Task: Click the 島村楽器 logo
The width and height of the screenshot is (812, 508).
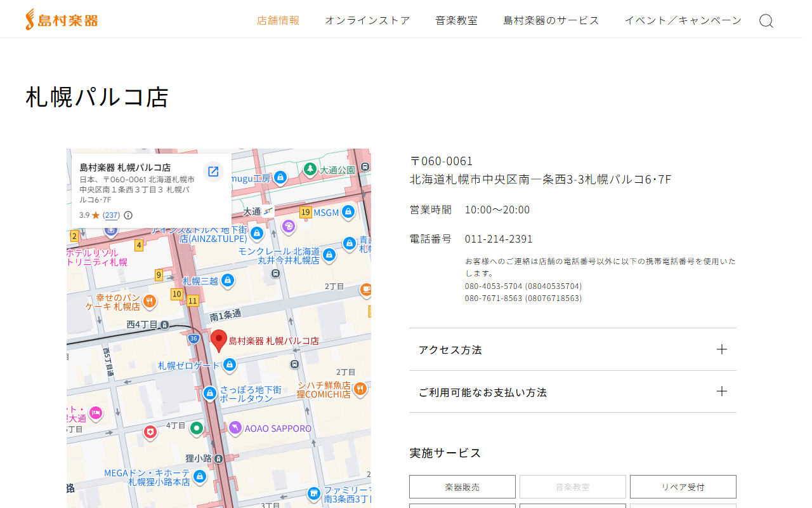Action: pos(62,20)
